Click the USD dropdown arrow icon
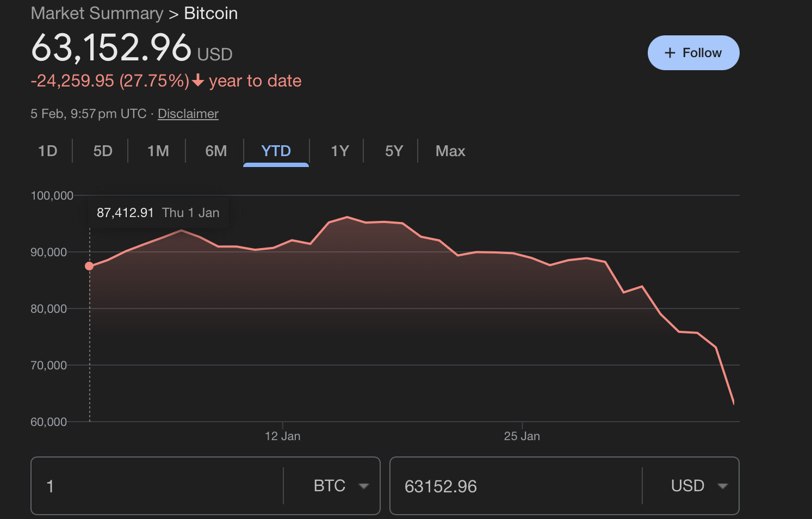The image size is (812, 519). (722, 486)
